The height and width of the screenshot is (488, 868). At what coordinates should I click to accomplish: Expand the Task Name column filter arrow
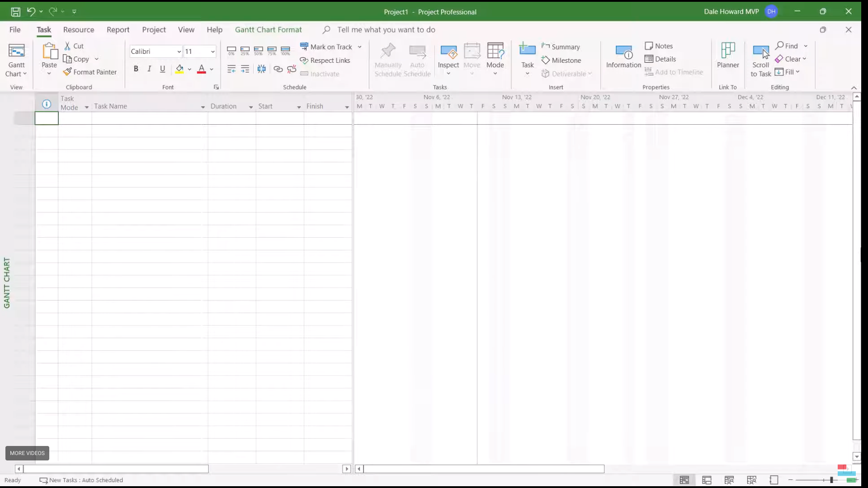pos(203,107)
